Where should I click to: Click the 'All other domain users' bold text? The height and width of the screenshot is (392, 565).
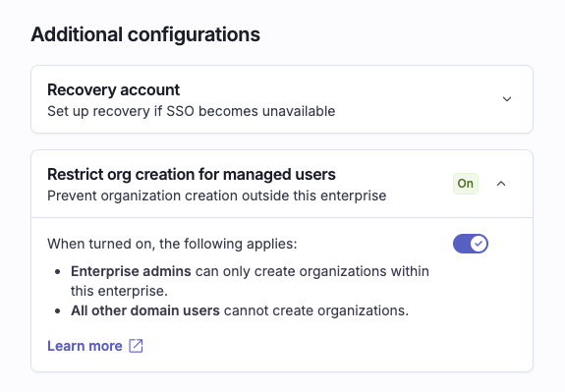145,310
